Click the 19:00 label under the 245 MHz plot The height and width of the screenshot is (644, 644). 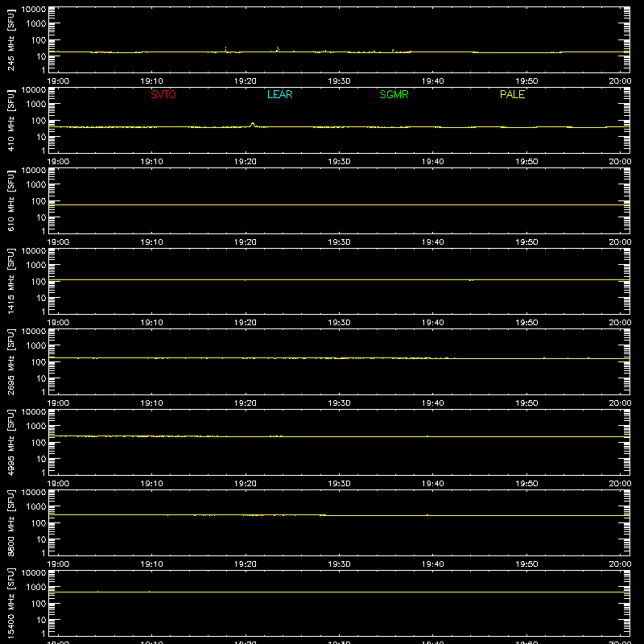tap(58, 81)
